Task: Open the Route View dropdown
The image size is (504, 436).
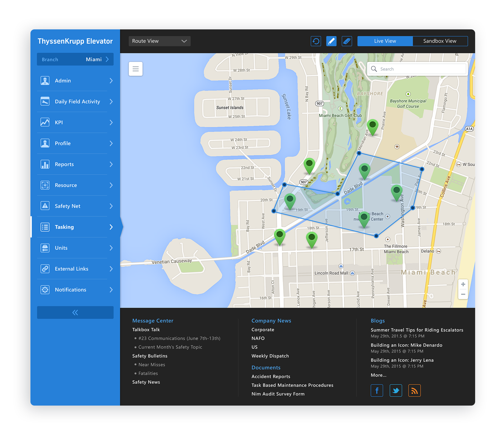Action: point(160,41)
